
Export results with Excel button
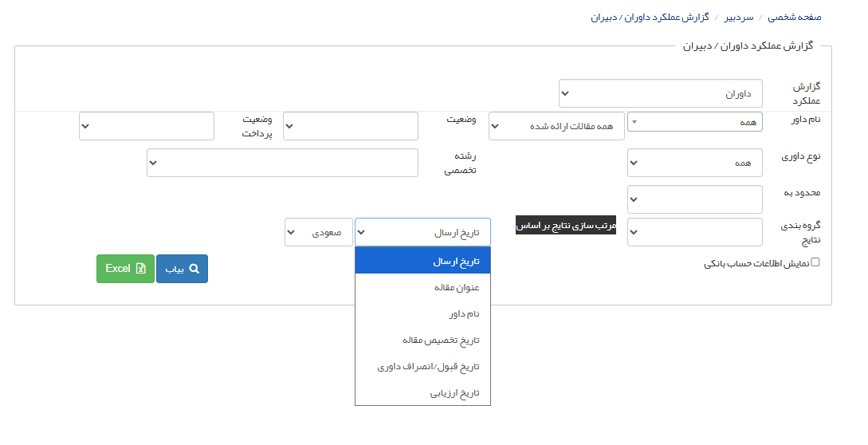pos(125,269)
